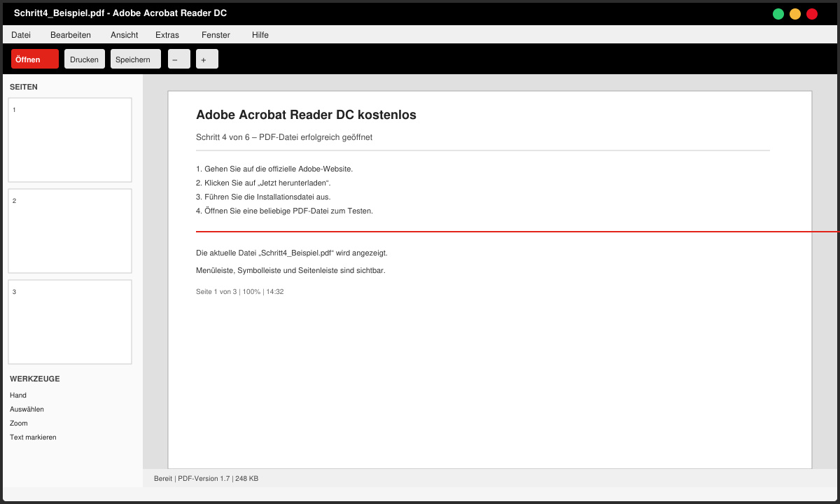
Task: Choose the Text markieren tool
Action: coord(33,437)
